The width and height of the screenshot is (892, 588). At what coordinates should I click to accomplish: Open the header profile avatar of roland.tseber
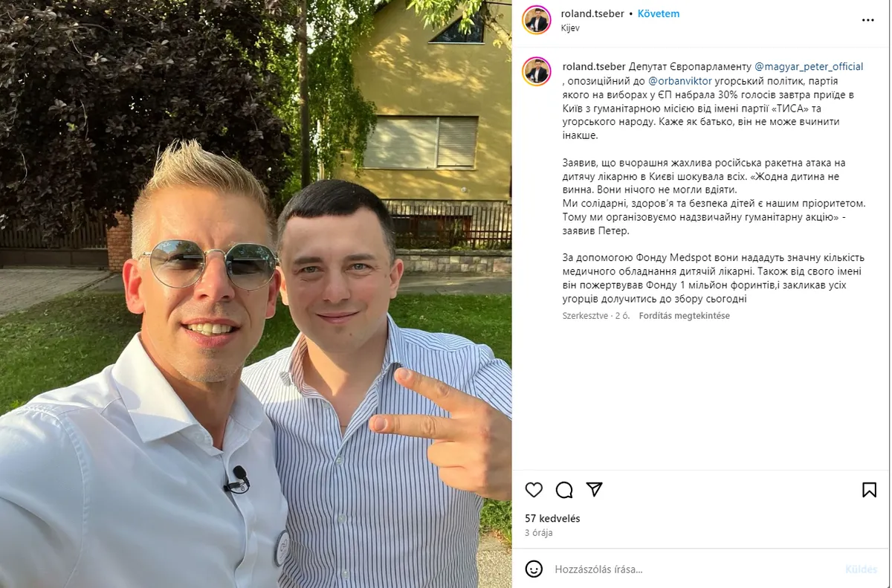[x=536, y=20]
